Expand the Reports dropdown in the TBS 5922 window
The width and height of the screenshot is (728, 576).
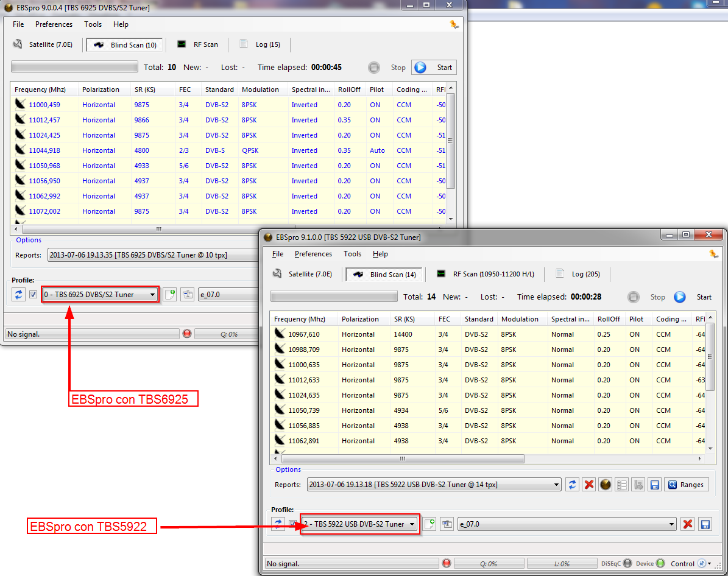click(x=556, y=485)
